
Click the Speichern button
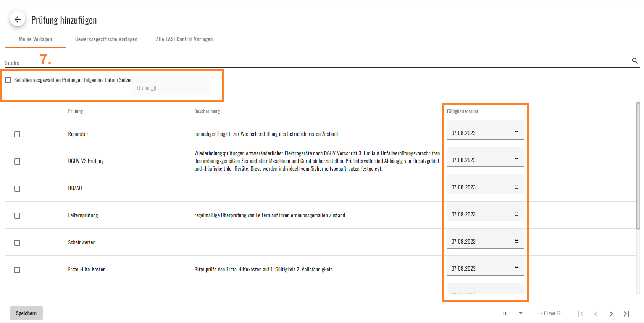[x=26, y=313]
